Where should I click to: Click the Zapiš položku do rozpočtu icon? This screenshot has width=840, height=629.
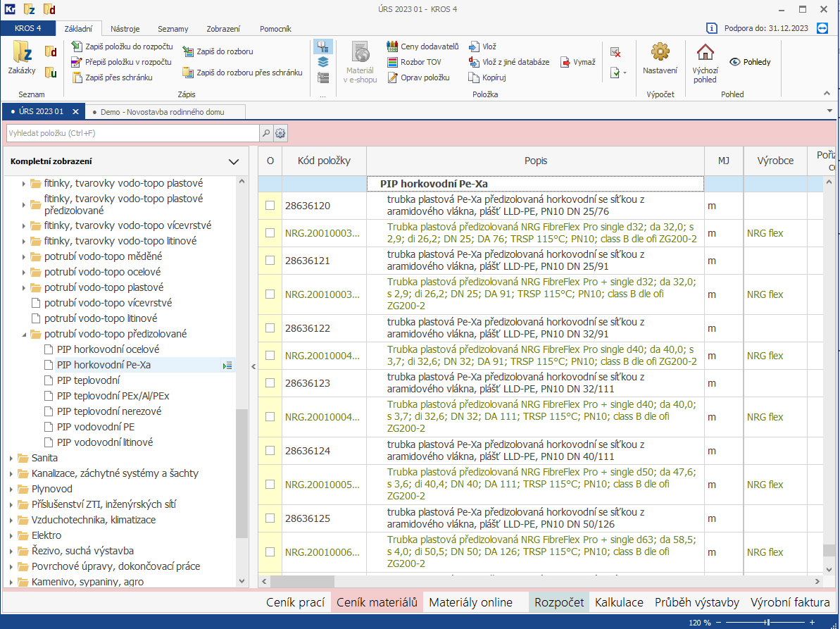[77, 46]
